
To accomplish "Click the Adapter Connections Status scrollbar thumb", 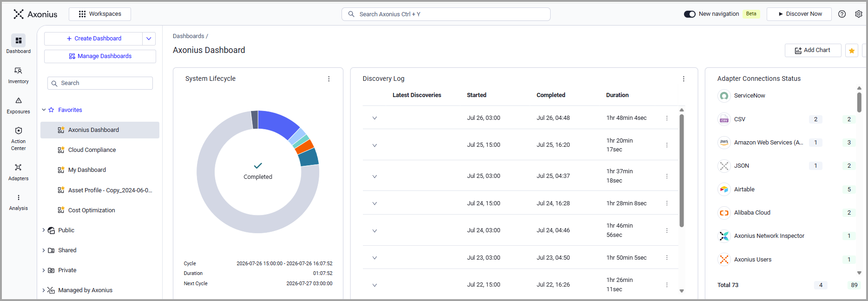I will [x=859, y=102].
